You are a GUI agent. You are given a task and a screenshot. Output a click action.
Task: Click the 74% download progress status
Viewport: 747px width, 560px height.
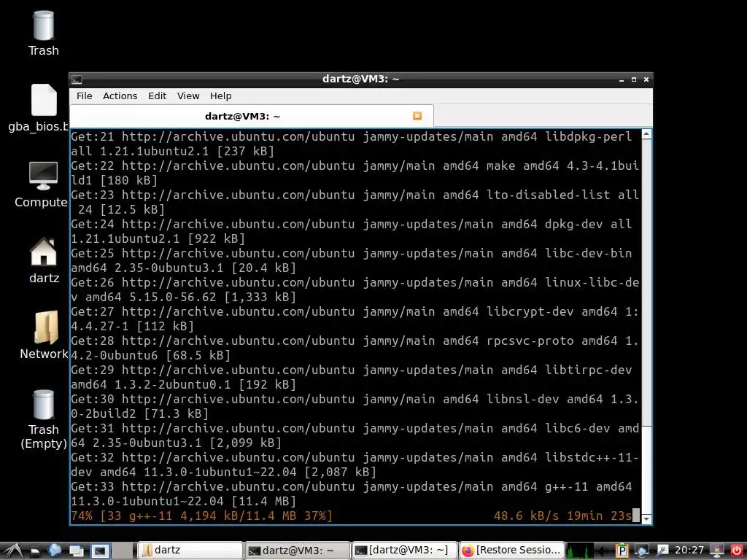click(x=201, y=516)
